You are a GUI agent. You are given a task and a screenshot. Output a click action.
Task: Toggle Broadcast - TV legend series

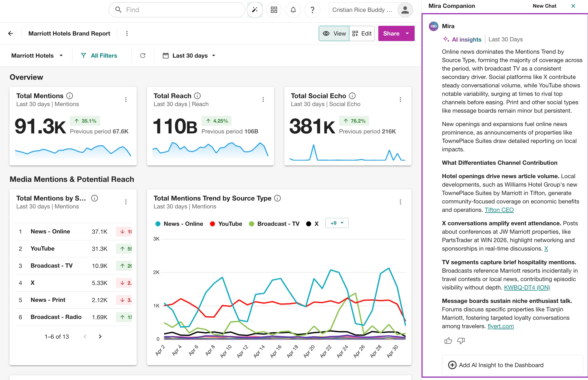point(274,224)
